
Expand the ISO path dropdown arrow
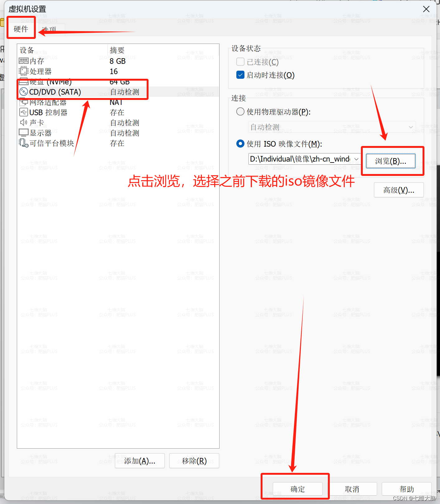(356, 159)
